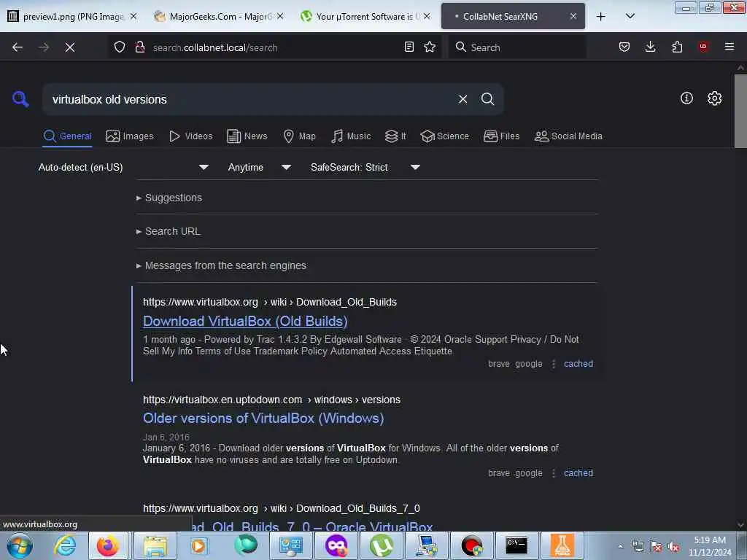
Task: Open command prompt in taskbar
Action: (x=516, y=545)
